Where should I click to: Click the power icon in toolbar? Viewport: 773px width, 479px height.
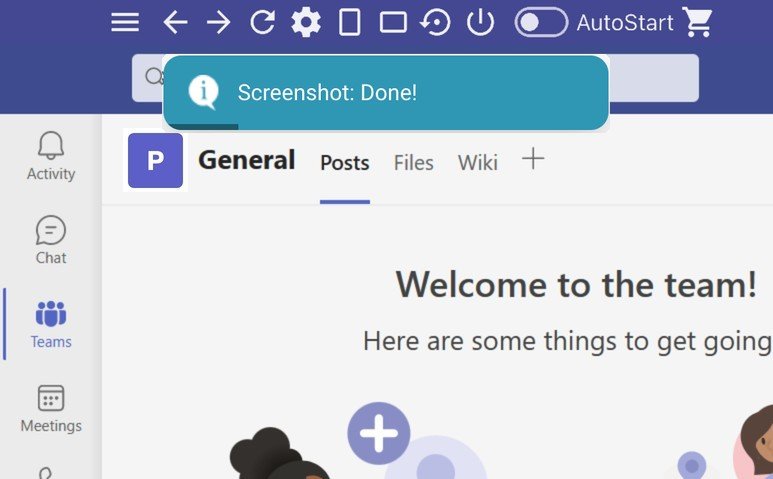(x=480, y=22)
